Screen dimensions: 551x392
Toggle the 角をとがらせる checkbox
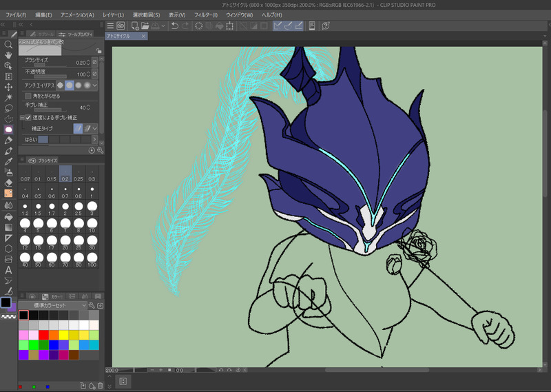28,96
